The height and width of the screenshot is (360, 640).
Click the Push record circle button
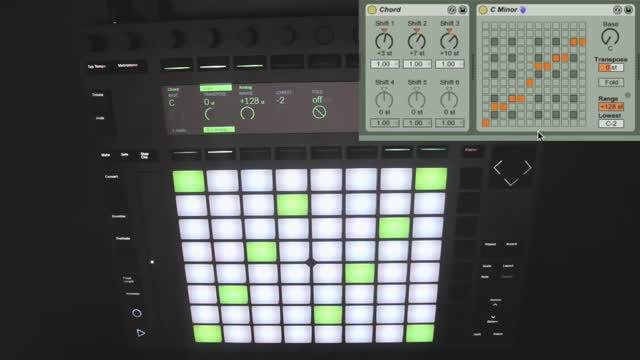[137, 313]
